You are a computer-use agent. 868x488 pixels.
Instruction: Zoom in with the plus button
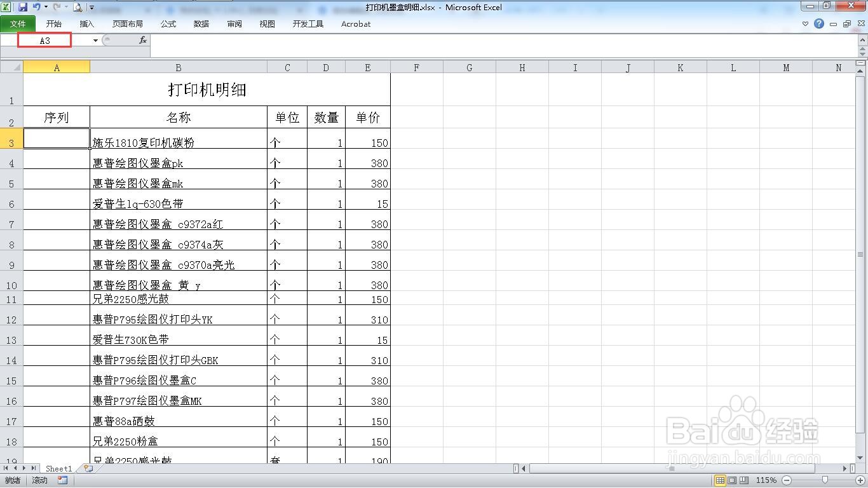(x=861, y=480)
